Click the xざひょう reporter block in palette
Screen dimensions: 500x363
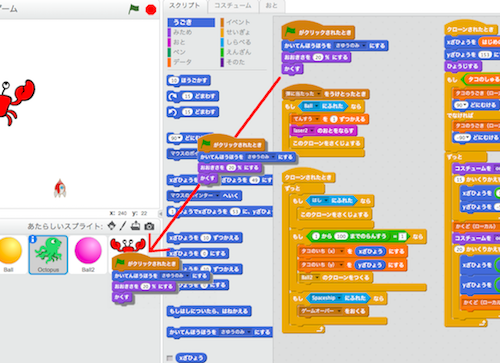tap(191, 358)
